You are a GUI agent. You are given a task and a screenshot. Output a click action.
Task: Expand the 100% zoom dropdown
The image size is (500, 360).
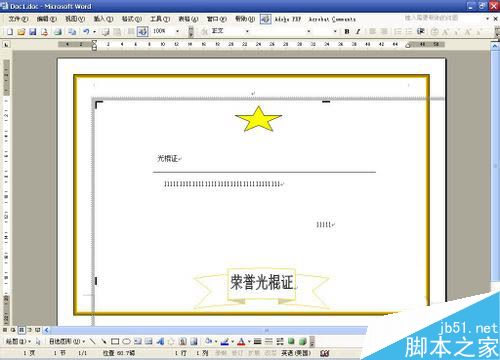[177, 31]
